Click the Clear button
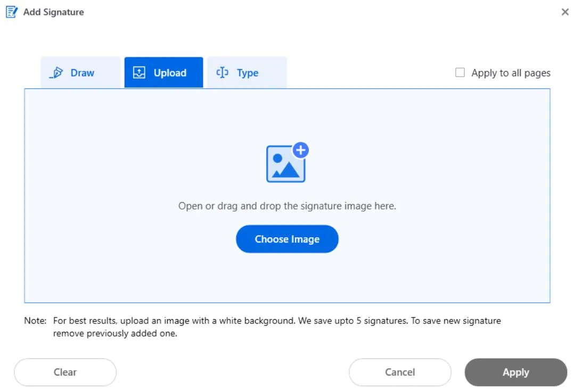 coord(65,372)
